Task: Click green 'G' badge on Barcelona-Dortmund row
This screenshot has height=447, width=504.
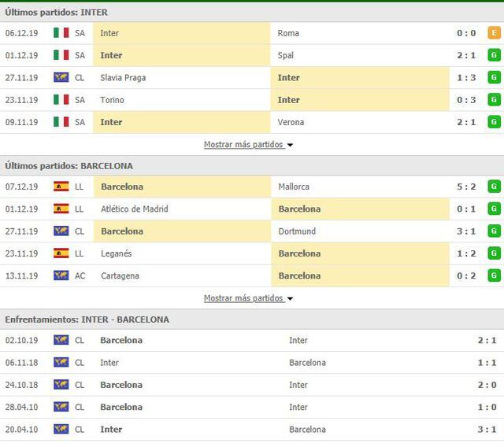Action: point(494,231)
